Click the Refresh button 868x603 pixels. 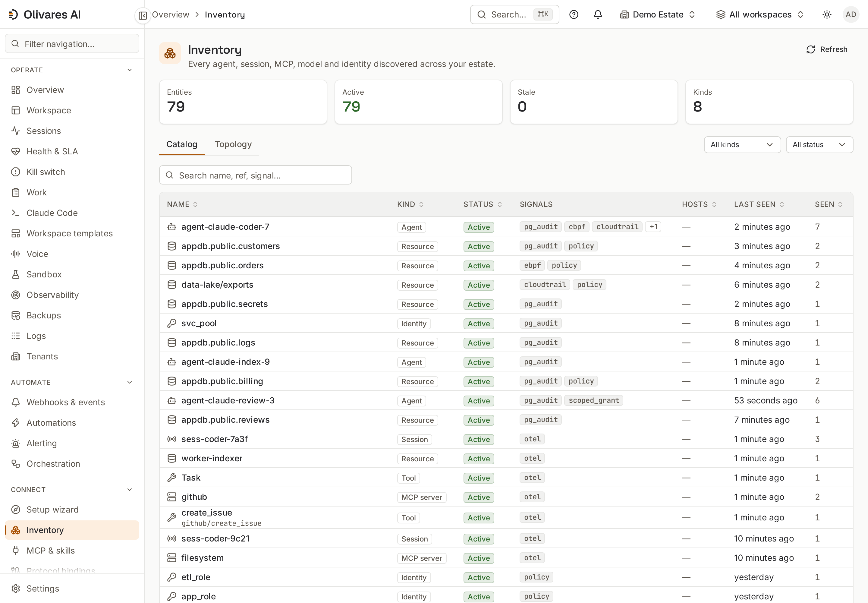(827, 49)
